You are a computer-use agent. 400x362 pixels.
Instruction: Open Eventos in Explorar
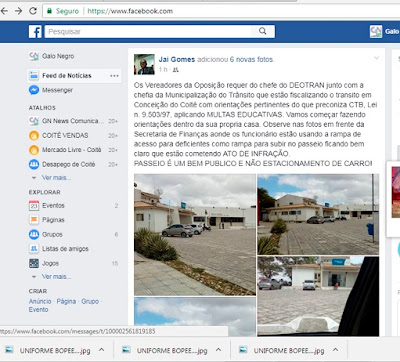[53, 206]
